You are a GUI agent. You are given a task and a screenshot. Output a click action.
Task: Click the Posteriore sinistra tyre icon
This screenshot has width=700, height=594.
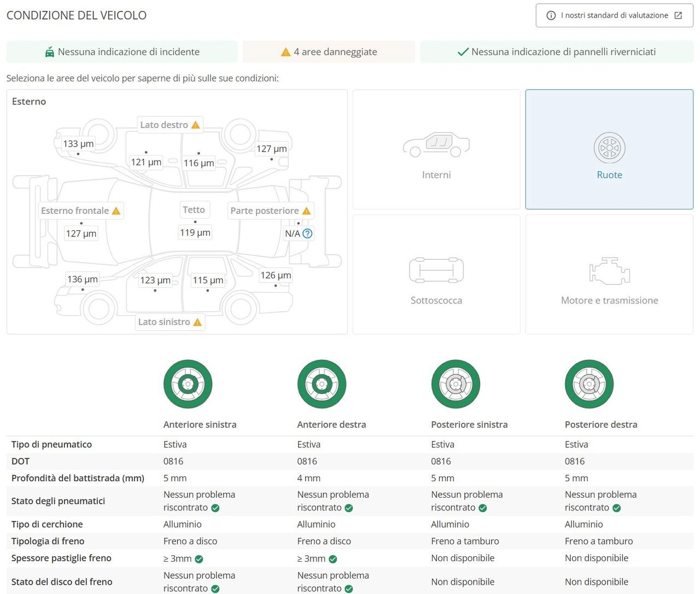tap(456, 384)
